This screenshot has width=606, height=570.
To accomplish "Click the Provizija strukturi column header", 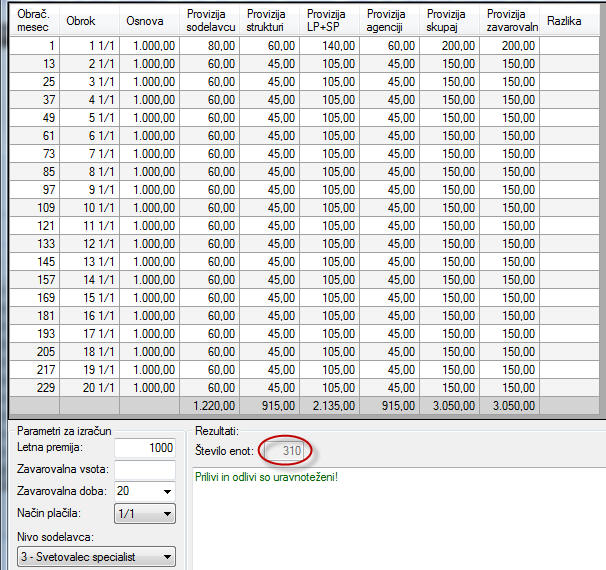I will pyautogui.click(x=270, y=21).
